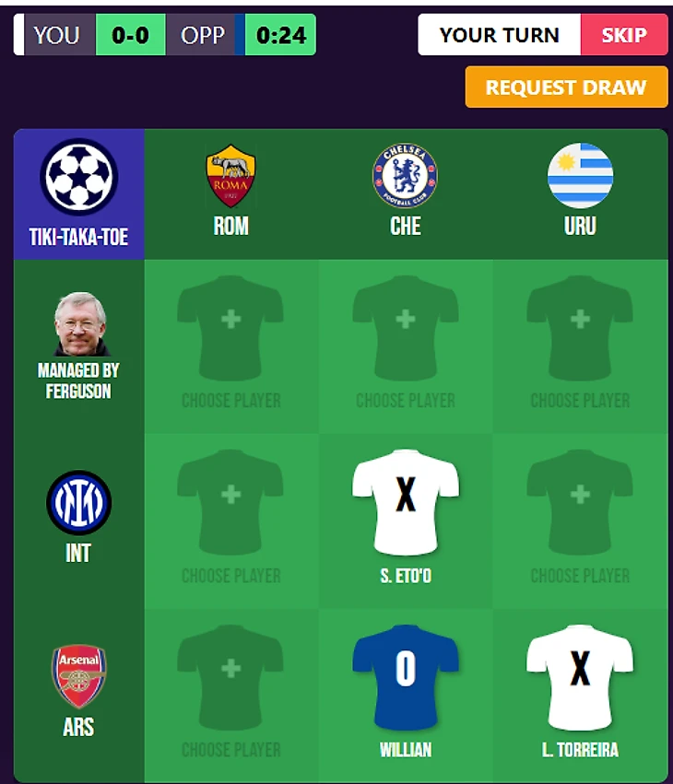Click the Inter Milan logo
The image size is (673, 784).
[x=78, y=502]
